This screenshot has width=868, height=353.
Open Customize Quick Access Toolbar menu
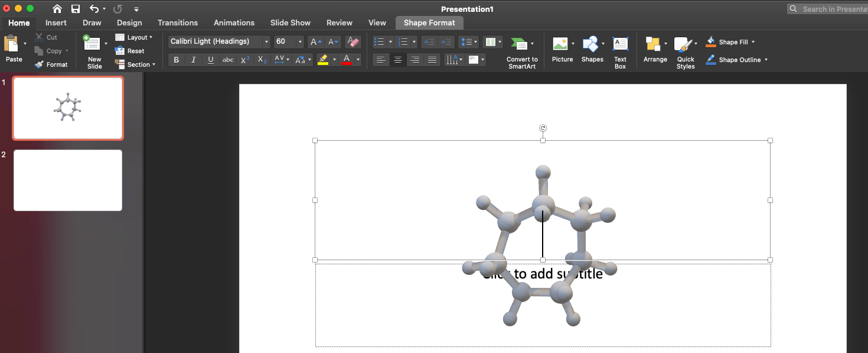point(136,9)
